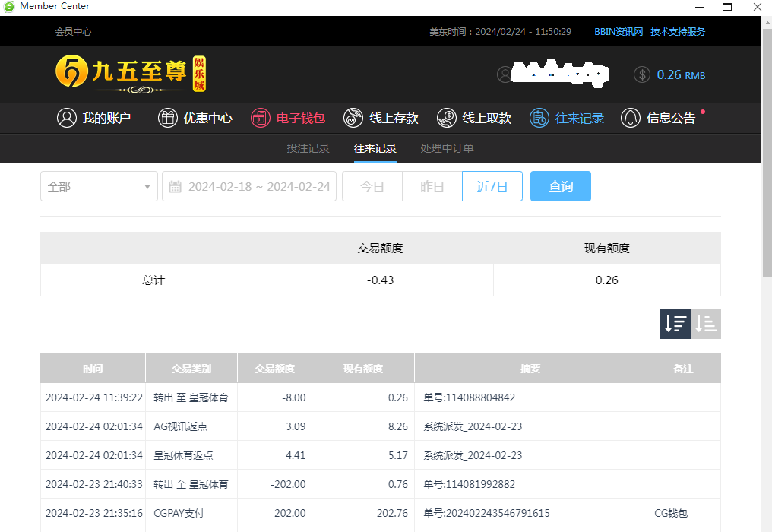Select the 线上存款 deposit icon
772x532 pixels.
(x=353, y=118)
